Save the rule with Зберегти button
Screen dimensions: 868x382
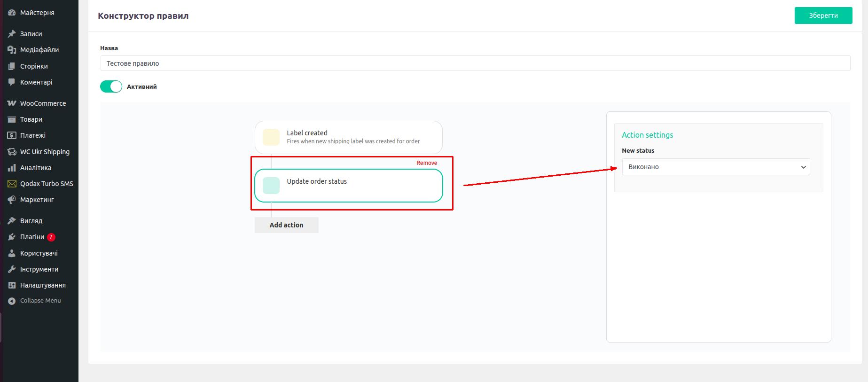coord(823,16)
